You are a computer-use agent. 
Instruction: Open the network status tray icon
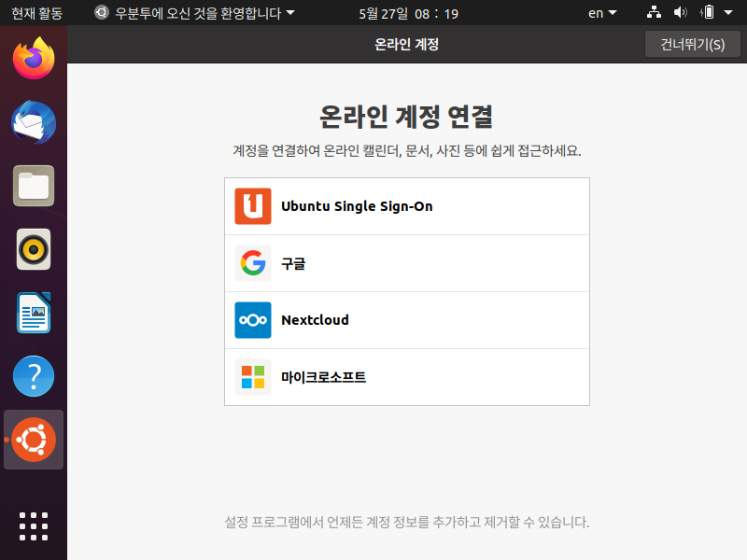click(x=654, y=12)
